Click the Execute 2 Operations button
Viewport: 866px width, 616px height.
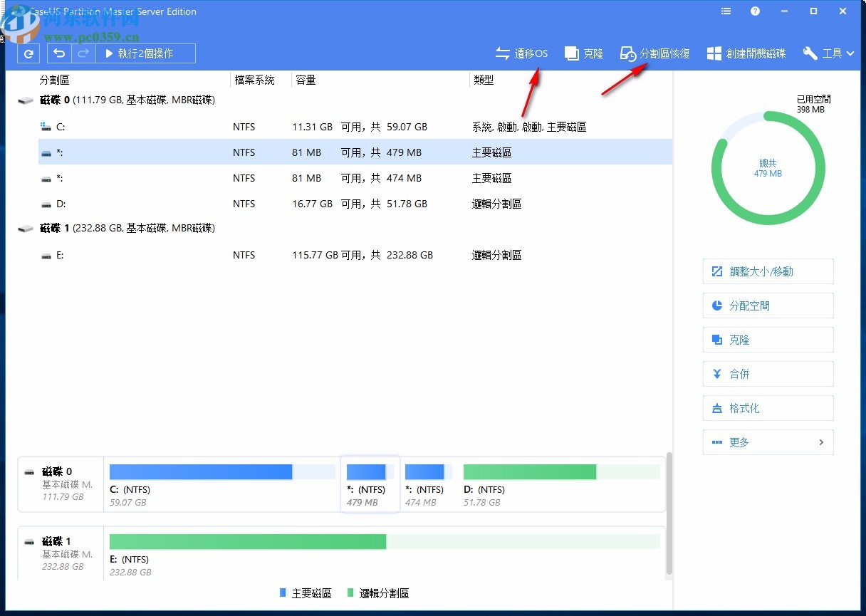coord(146,53)
